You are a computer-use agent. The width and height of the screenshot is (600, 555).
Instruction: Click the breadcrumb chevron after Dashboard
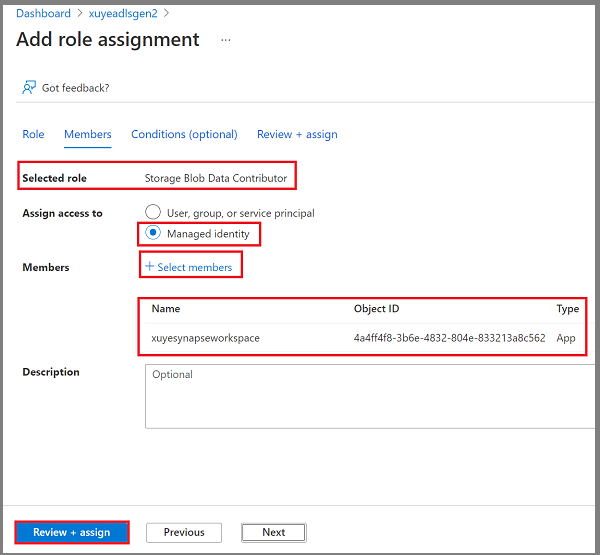tap(80, 13)
